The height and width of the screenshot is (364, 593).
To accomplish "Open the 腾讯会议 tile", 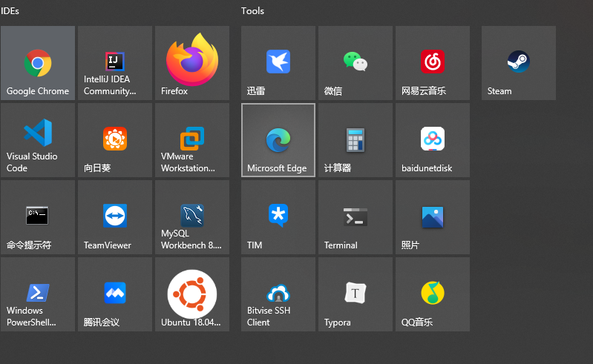I will point(115,294).
